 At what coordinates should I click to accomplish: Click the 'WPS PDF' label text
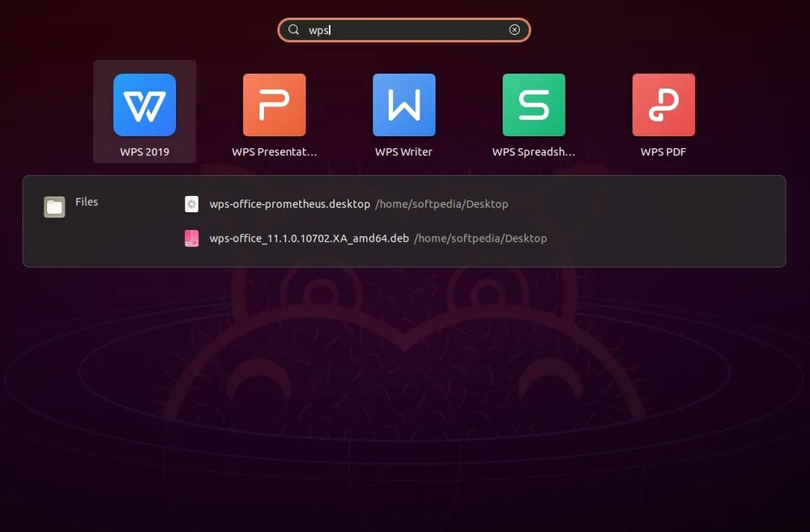[x=663, y=152]
